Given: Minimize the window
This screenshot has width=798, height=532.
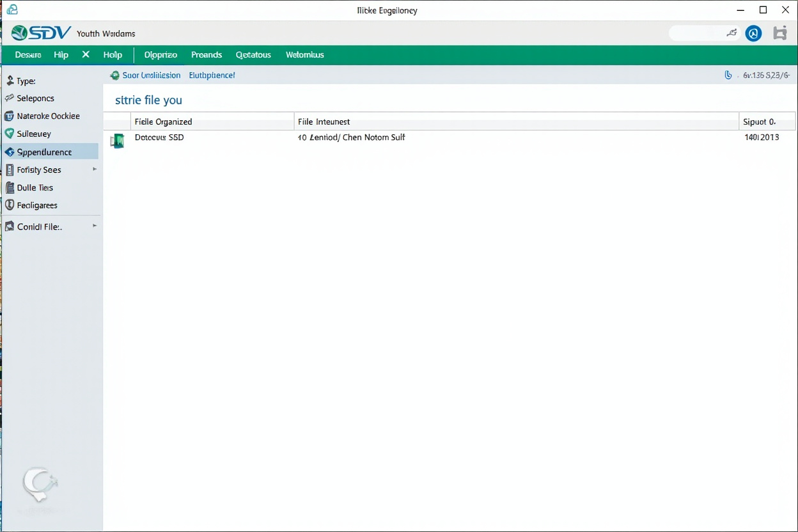Looking at the screenshot, I should click(740, 10).
